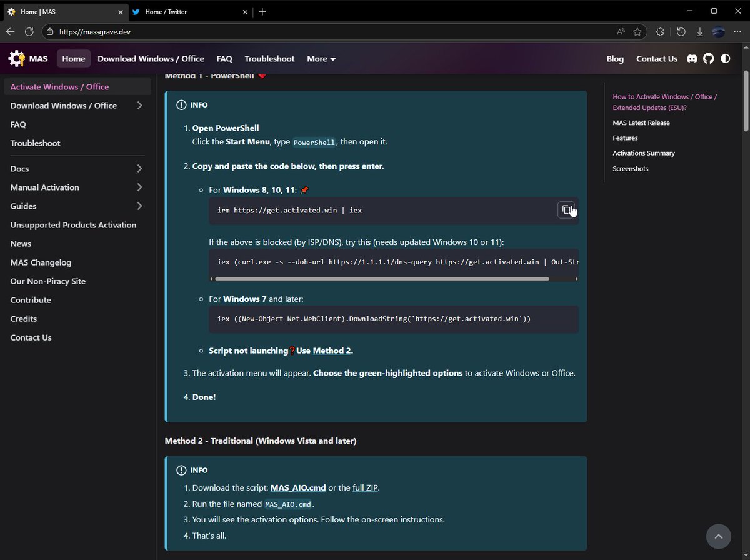Click the Windows 7 DownloadString code block
The width and height of the screenshot is (750, 560).
pyautogui.click(x=394, y=319)
